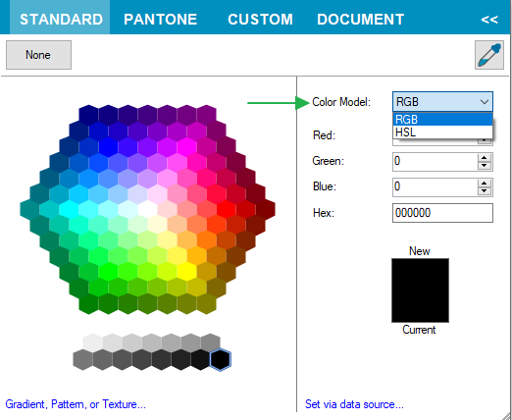Viewport: 512px width, 420px height.
Task: Switch to the DOCUMENT tab
Action: coord(361,20)
